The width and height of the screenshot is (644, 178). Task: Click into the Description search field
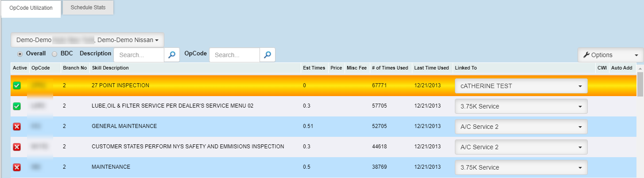139,55
